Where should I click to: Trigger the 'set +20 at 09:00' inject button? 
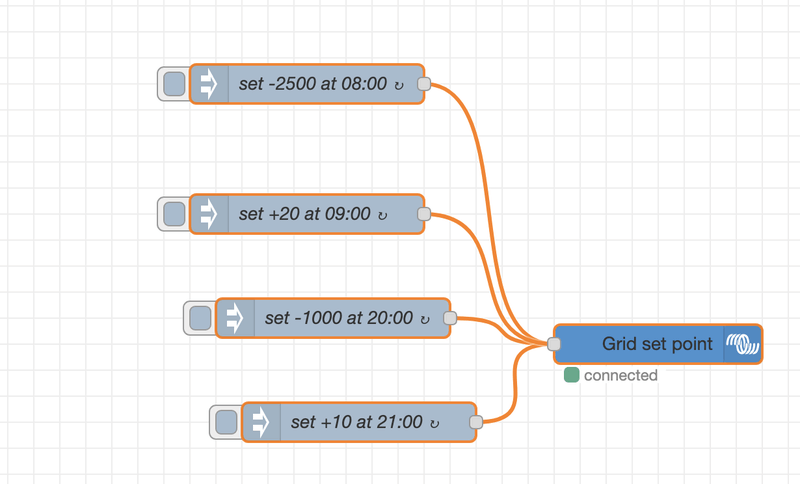click(x=174, y=214)
